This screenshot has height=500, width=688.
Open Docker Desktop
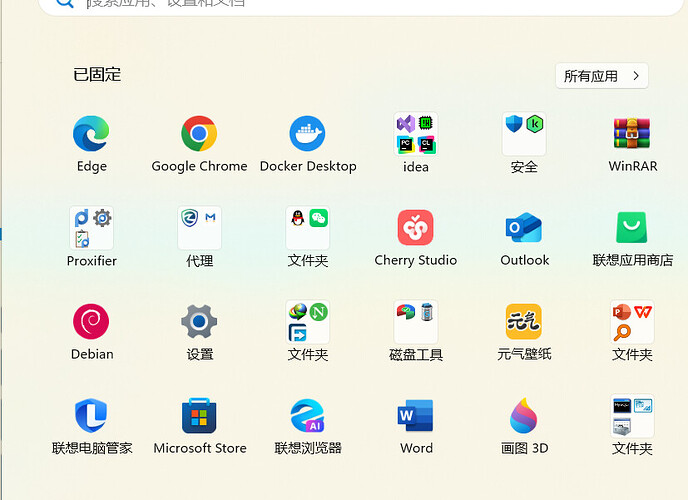pos(308,133)
